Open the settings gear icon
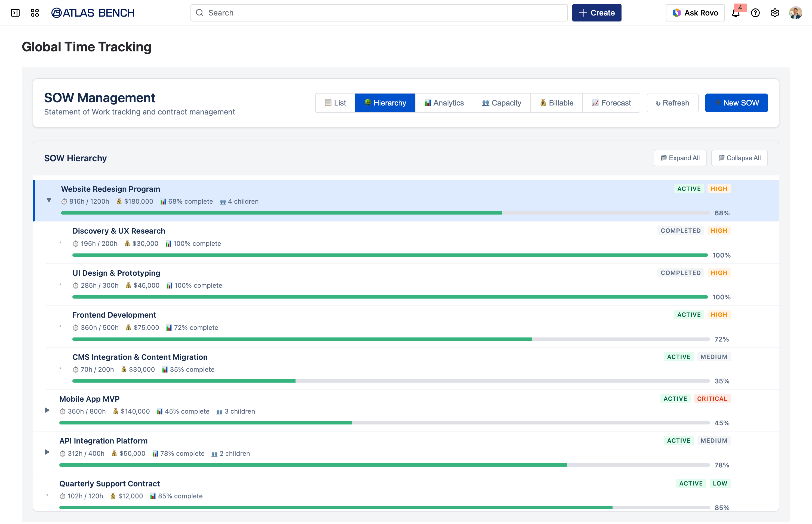 click(x=775, y=13)
